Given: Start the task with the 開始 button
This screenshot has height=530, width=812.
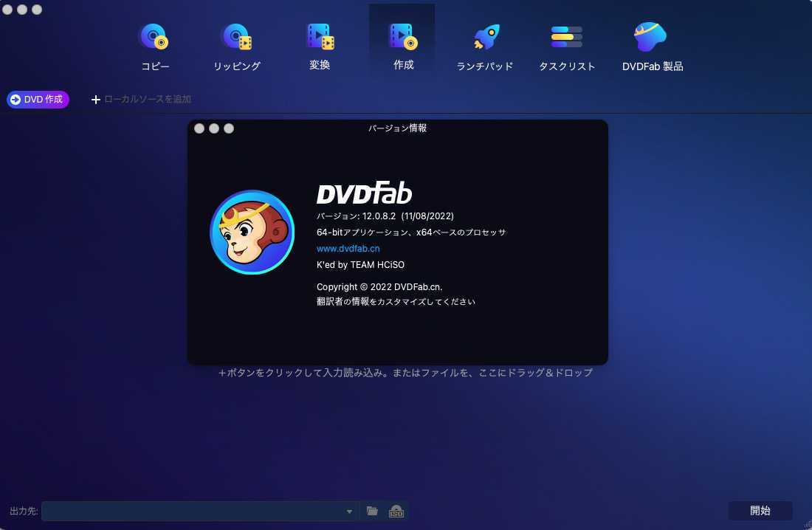Looking at the screenshot, I should 760,511.
